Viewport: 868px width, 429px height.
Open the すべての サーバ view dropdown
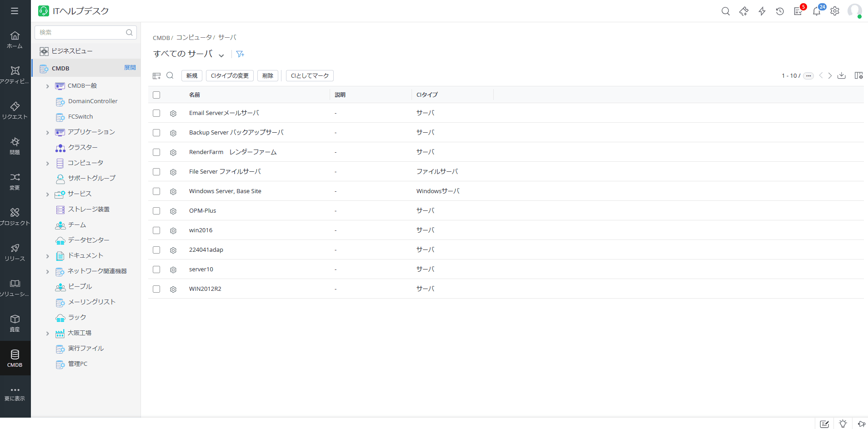(x=221, y=55)
